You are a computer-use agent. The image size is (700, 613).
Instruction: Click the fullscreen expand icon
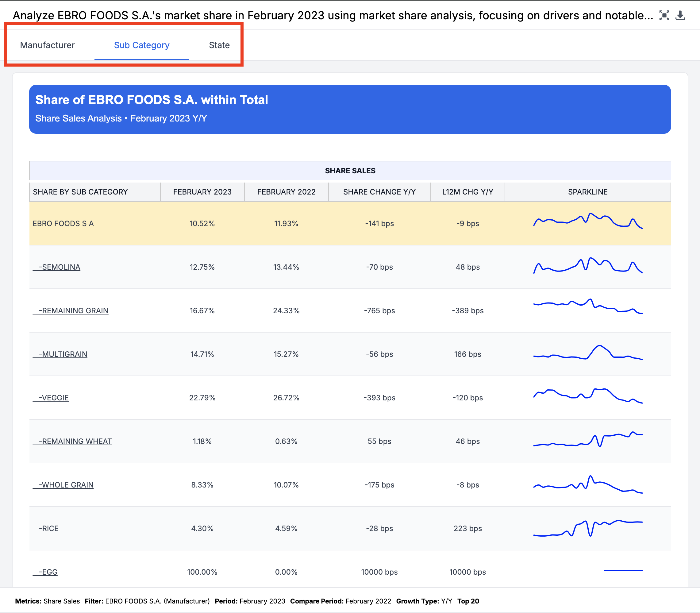click(664, 15)
